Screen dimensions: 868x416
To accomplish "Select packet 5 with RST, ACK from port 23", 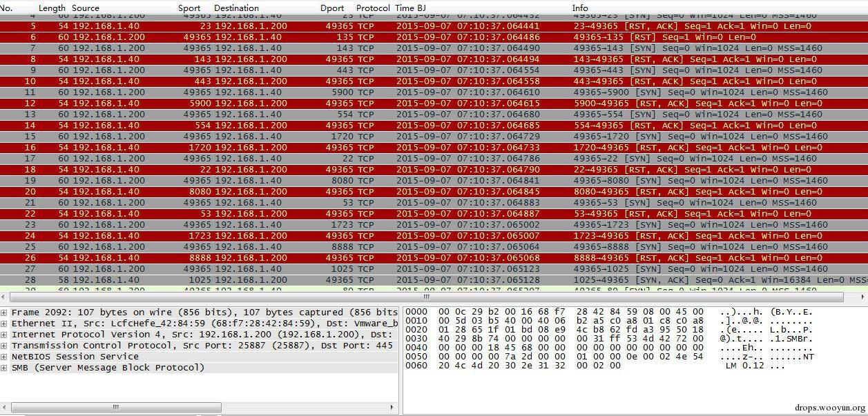I will pyautogui.click(x=434, y=26).
